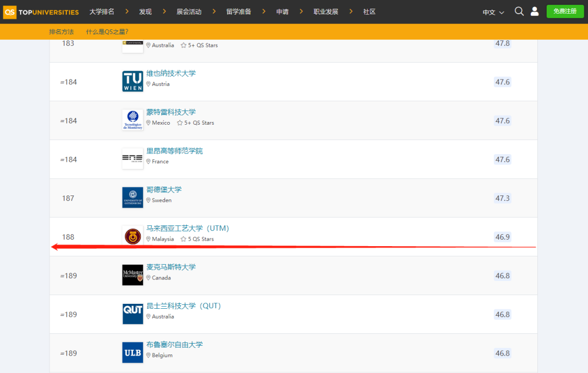The height and width of the screenshot is (373, 588).
Task: Click the University of Gothenburg logo
Action: pyautogui.click(x=133, y=198)
